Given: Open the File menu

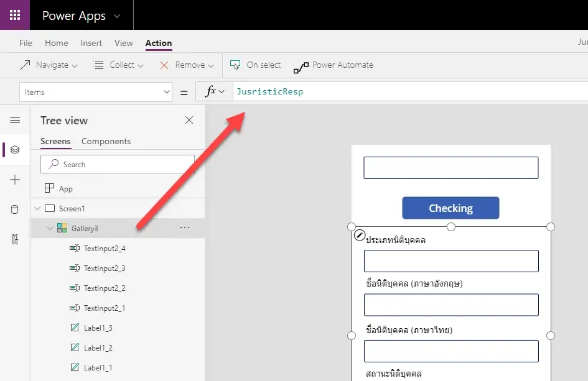Looking at the screenshot, I should 26,43.
